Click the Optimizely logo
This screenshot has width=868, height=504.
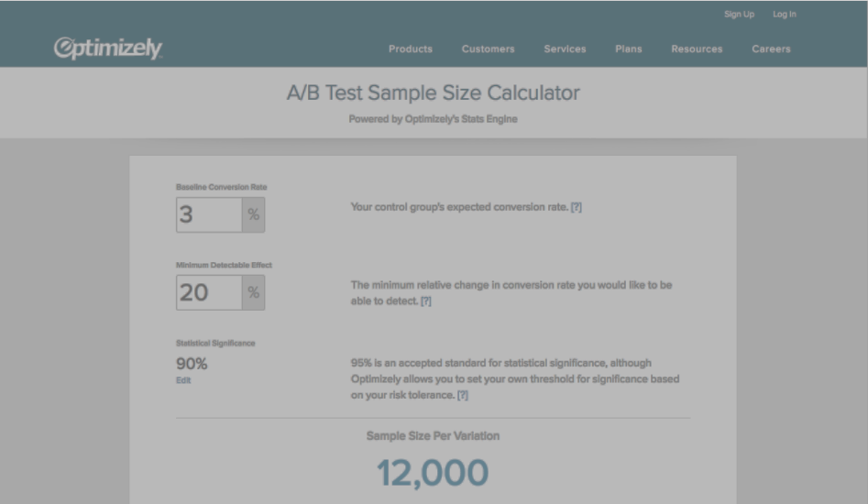tap(108, 49)
